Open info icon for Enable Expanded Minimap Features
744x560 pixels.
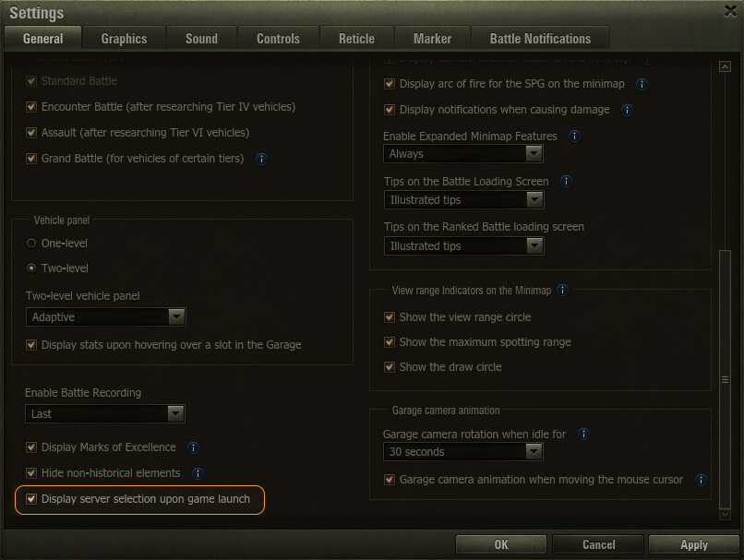pos(575,136)
